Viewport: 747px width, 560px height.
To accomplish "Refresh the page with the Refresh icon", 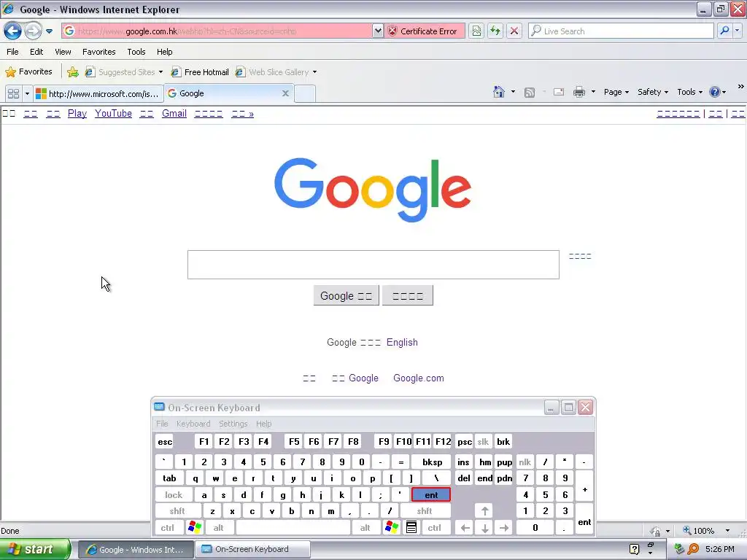I will [495, 31].
